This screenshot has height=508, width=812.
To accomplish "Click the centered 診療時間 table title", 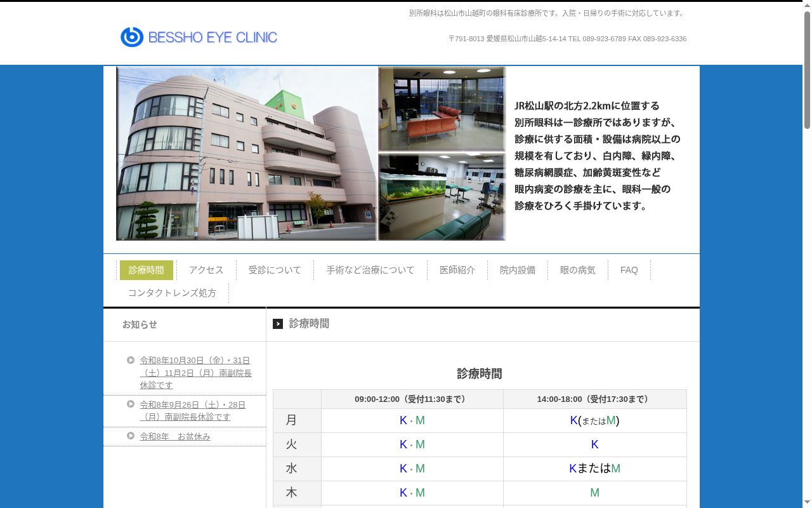I will 480,374.
